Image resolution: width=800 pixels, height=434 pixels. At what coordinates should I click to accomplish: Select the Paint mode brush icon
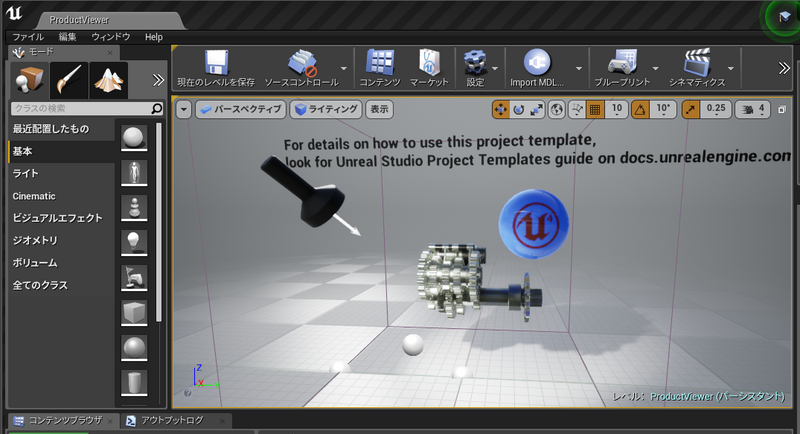[69, 80]
